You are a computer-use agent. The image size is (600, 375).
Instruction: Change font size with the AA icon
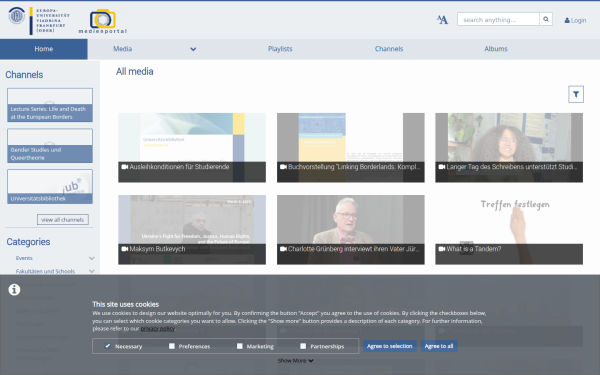(x=442, y=20)
